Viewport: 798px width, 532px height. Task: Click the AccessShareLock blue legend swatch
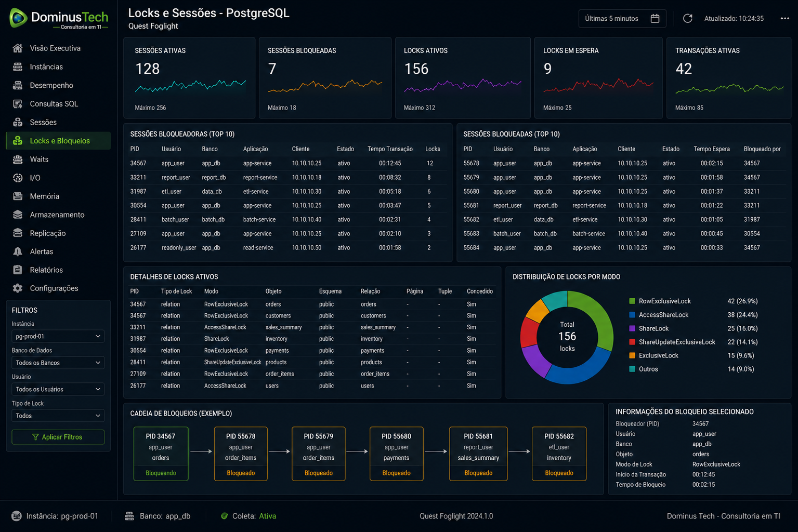[632, 315]
